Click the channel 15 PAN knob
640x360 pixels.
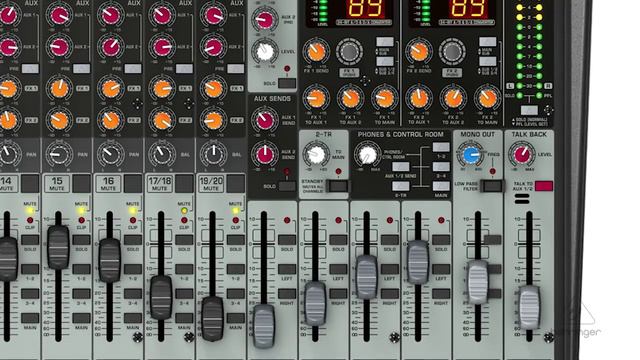[59, 154]
